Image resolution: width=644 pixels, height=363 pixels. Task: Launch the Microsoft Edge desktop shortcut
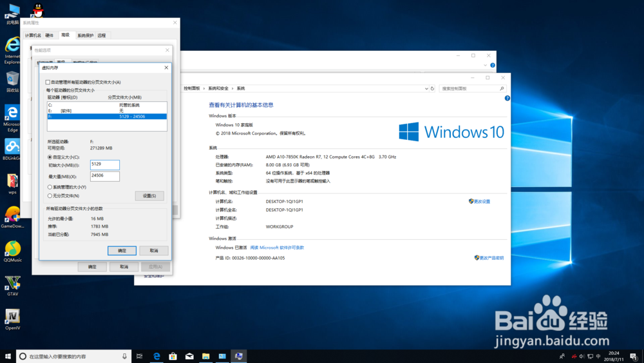[12, 119]
